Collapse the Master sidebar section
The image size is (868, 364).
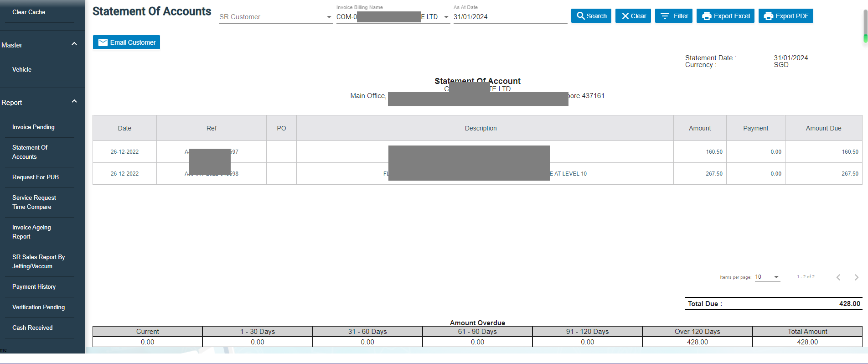tap(74, 44)
